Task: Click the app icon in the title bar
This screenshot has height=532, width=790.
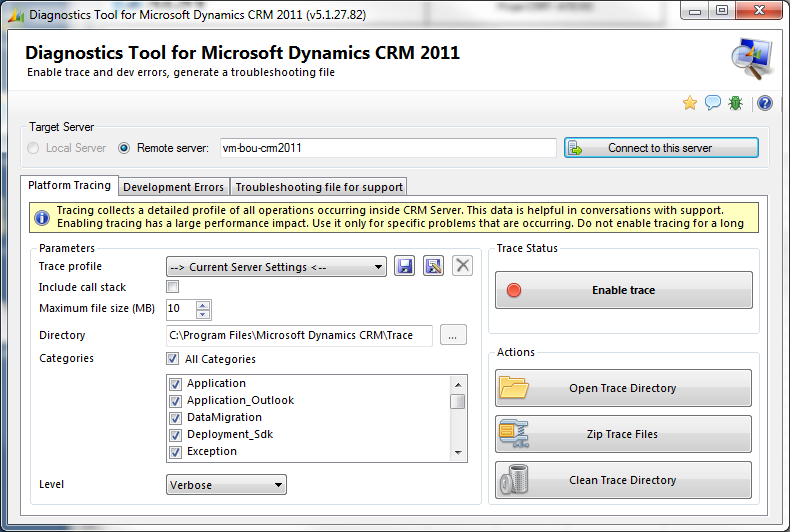Action: coord(17,15)
